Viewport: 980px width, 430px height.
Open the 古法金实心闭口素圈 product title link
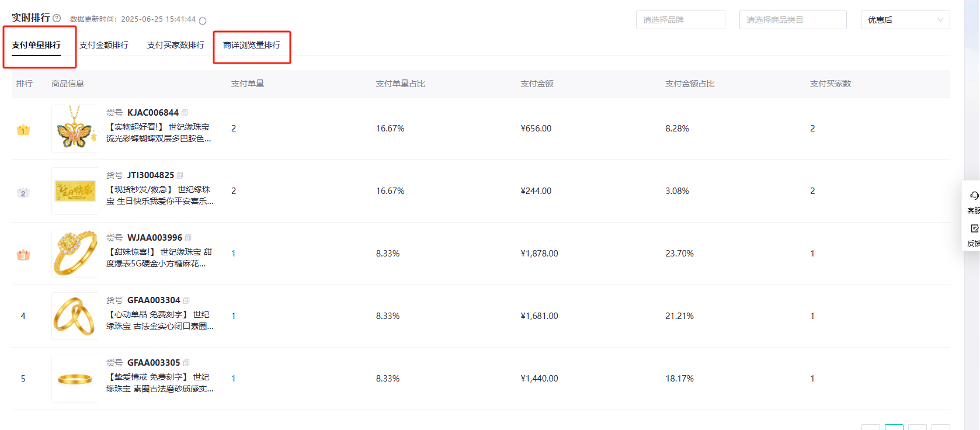coord(159,320)
